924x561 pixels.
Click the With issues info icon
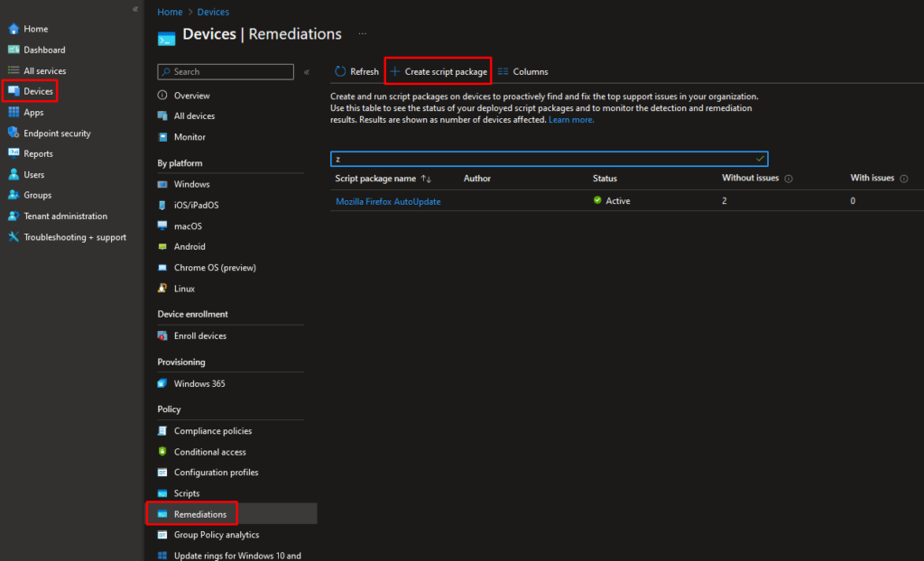click(904, 179)
